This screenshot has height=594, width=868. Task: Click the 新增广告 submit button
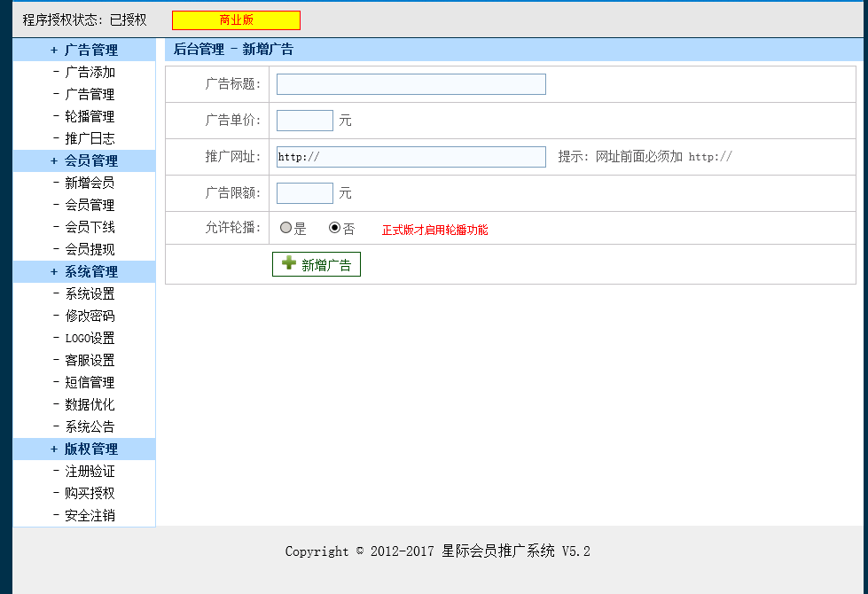pos(317,263)
